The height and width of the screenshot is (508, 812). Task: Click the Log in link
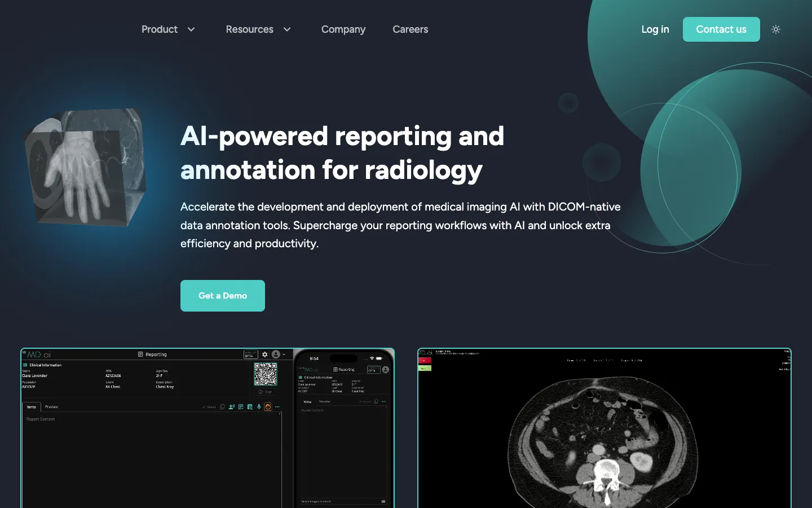(x=655, y=29)
